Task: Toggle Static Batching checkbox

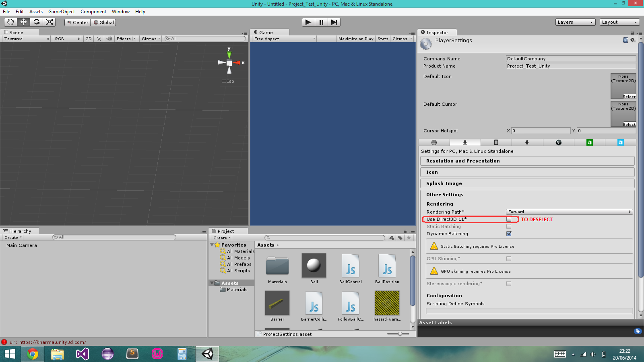Action: pyautogui.click(x=509, y=226)
